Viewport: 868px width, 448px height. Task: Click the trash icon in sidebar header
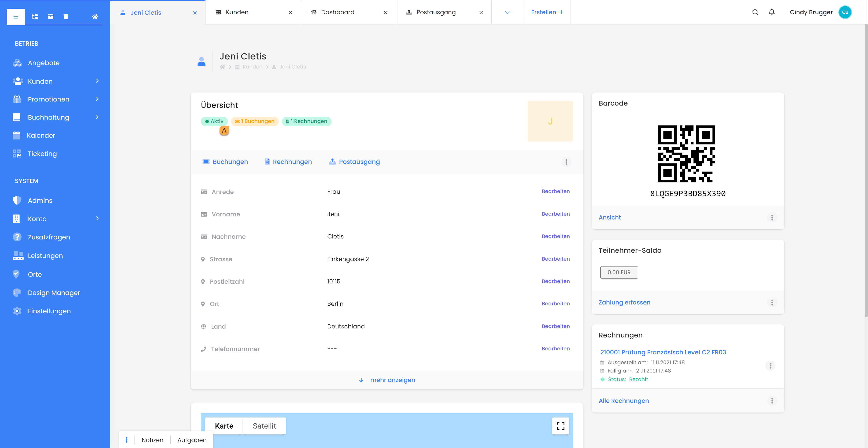coord(66,17)
